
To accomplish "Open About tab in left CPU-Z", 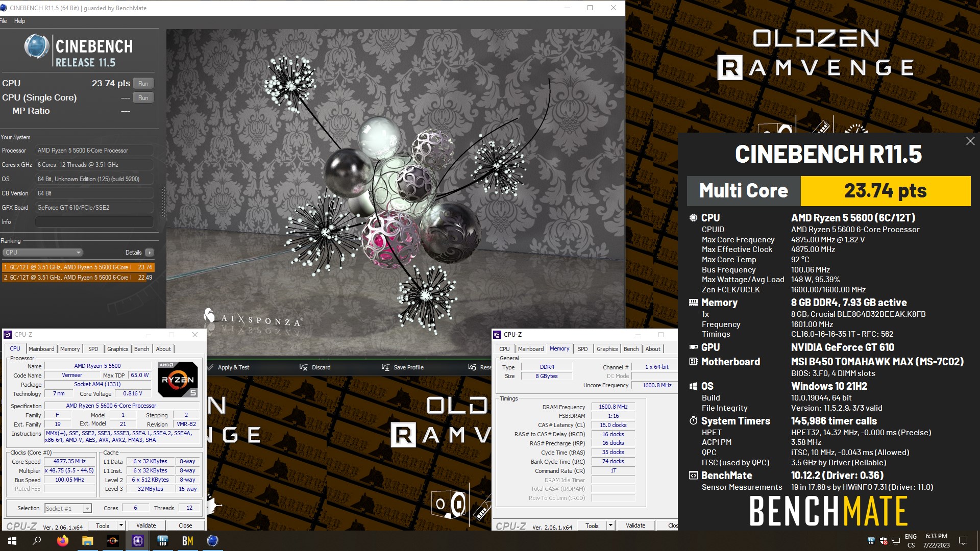I will tap(163, 349).
